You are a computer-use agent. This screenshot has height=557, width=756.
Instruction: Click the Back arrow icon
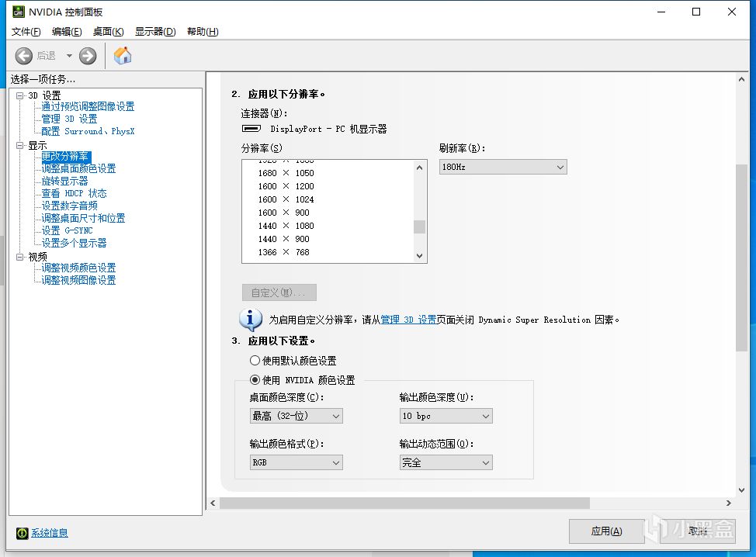(x=23, y=56)
